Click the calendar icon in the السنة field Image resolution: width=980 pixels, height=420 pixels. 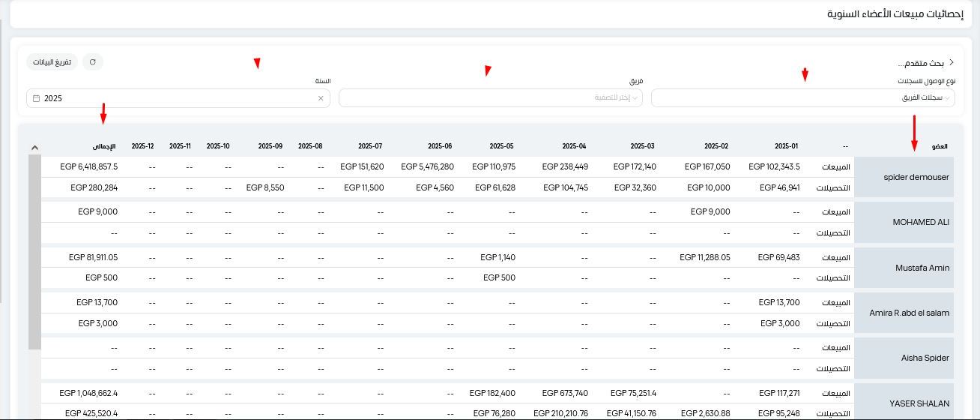pos(36,98)
